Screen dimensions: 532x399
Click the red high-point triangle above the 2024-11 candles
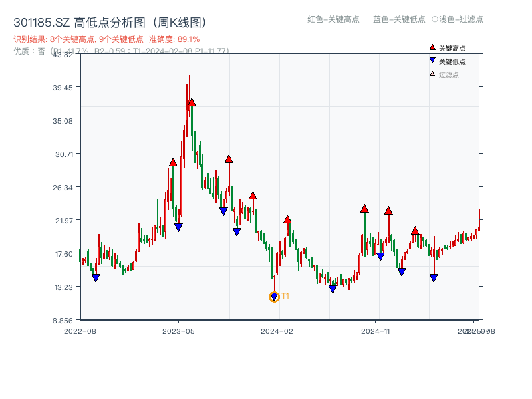(x=364, y=207)
